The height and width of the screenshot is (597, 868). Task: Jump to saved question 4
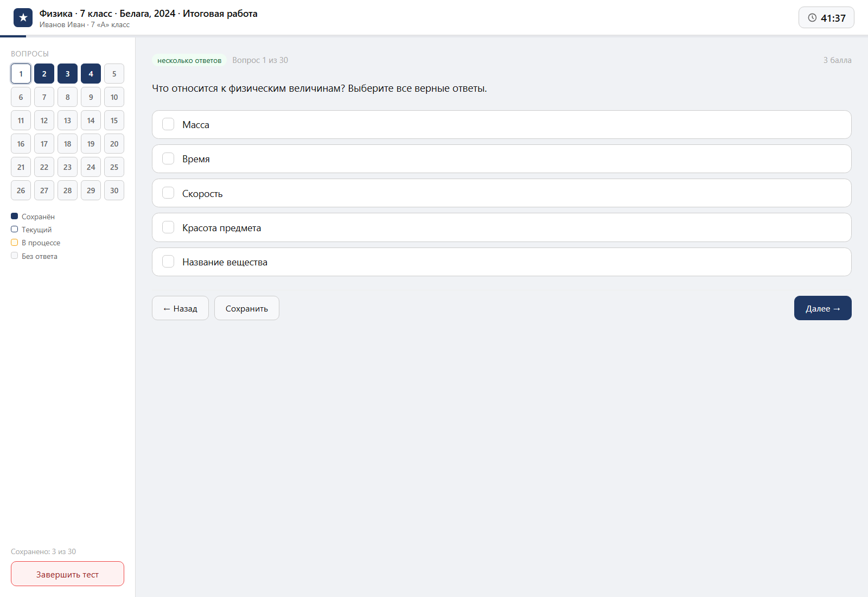(91, 74)
